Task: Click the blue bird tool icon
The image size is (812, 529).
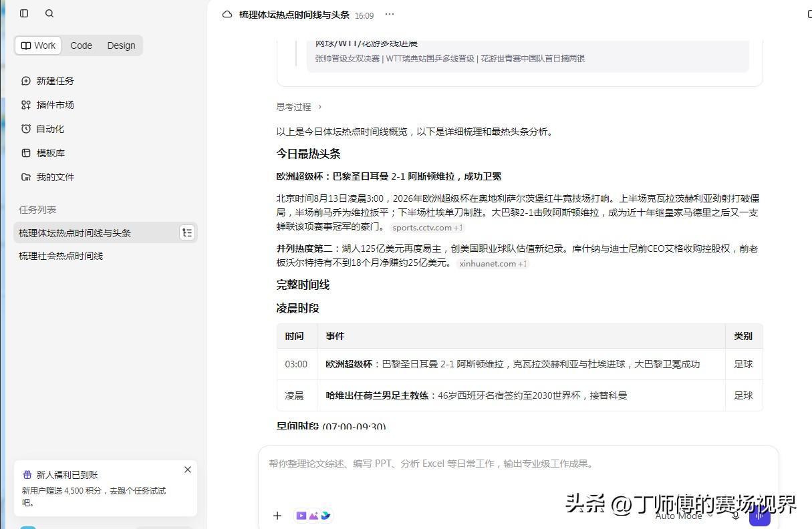Action: pyautogui.click(x=325, y=516)
